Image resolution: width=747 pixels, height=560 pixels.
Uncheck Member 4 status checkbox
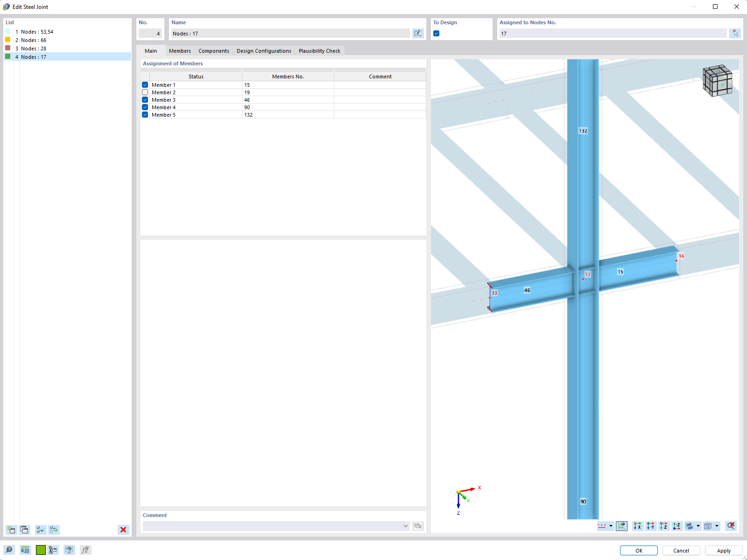(x=145, y=107)
